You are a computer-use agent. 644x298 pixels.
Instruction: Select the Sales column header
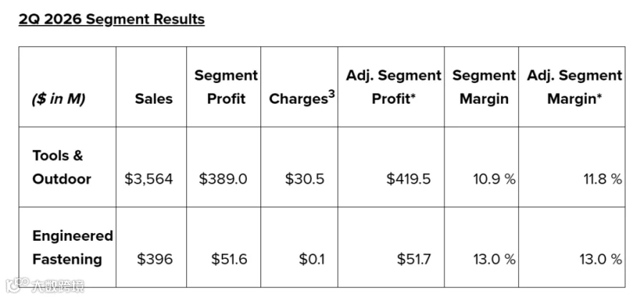tap(154, 99)
